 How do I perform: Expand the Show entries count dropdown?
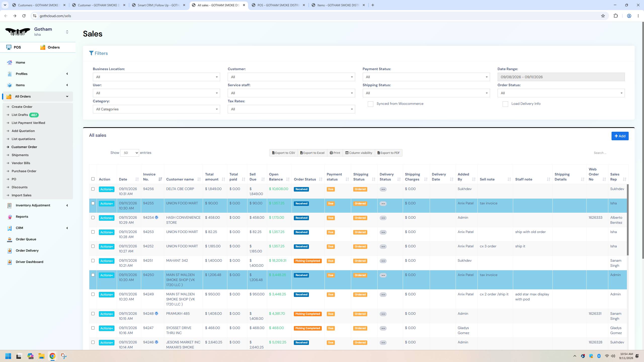130,153
